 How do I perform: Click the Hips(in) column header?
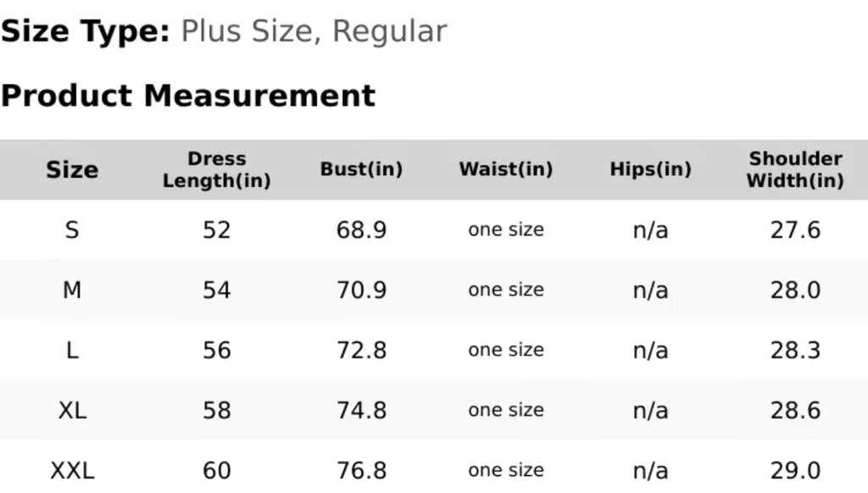650,169
